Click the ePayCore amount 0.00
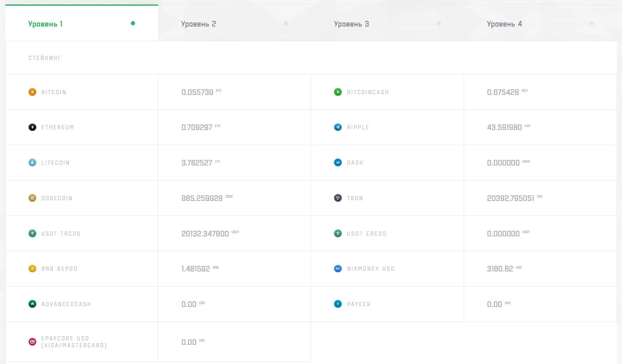622x364 pixels. (x=189, y=342)
